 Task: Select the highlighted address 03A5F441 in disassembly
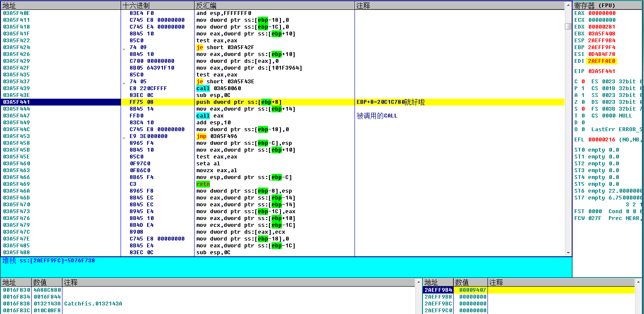click(16, 102)
